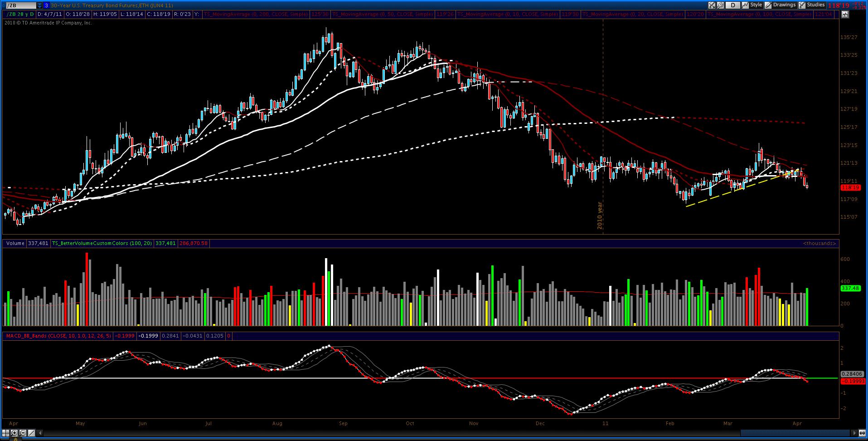Open the Drawings menu
Screen dimensions: 868x441
(x=781, y=5)
